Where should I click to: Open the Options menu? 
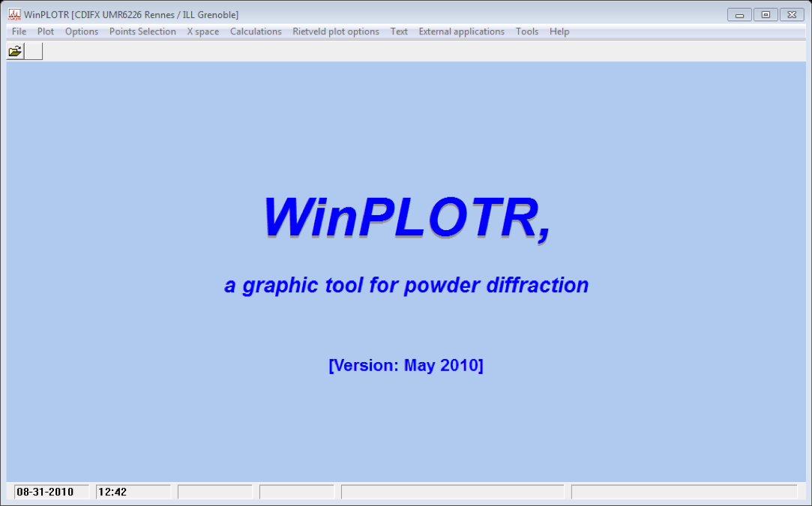coord(82,31)
